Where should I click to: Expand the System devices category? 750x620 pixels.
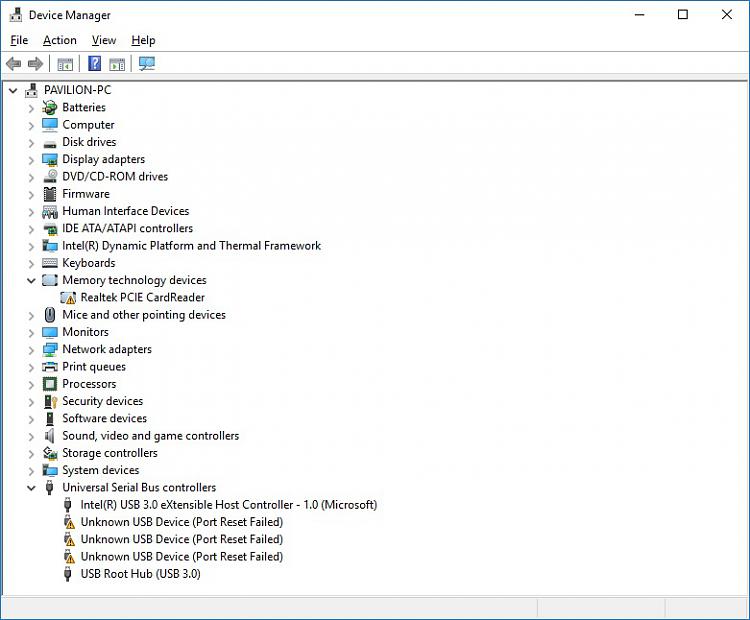(31, 471)
